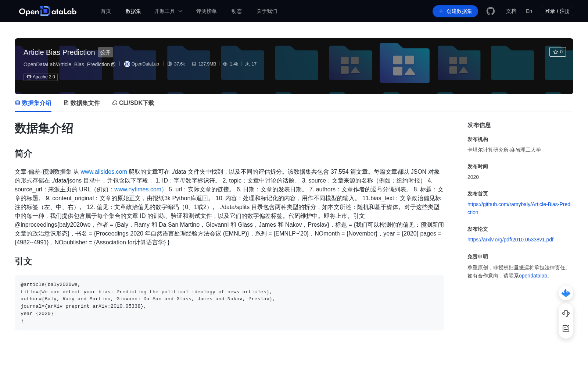Image resolution: width=588 pixels, height=368 pixels.
Task: Star the Article Bias Prediction dataset
Action: pos(557,52)
